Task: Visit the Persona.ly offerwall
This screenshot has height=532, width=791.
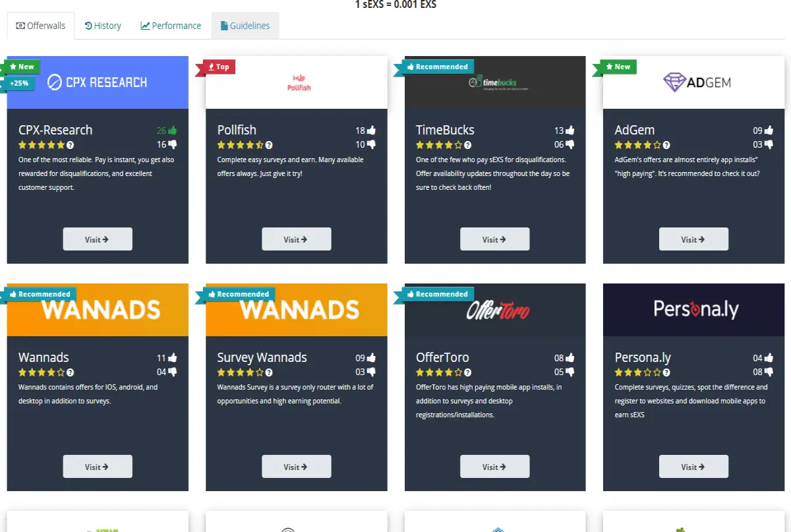Action: pos(693,467)
